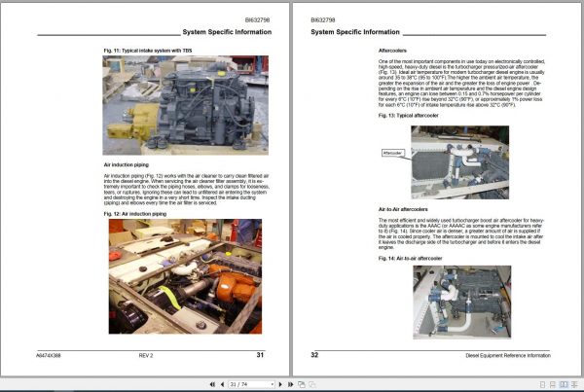Go back to previous view
The height and width of the screenshot is (392, 584).
[302, 384]
